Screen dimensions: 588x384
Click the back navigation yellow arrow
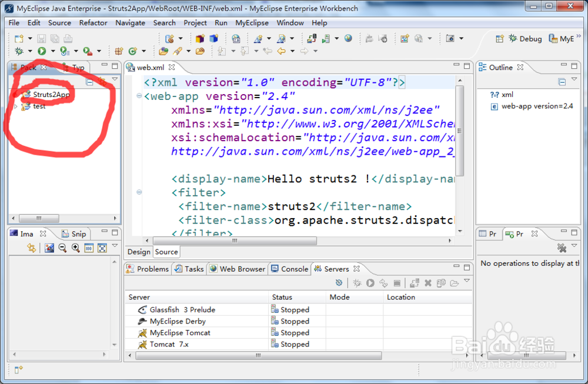click(x=281, y=51)
